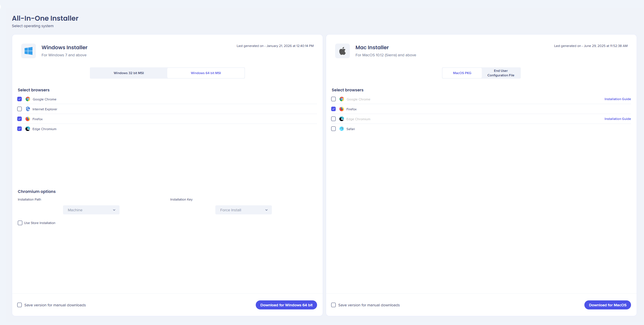The height and width of the screenshot is (325, 644).
Task: Click Google Chrome icon in Mac Installer
Action: click(342, 99)
